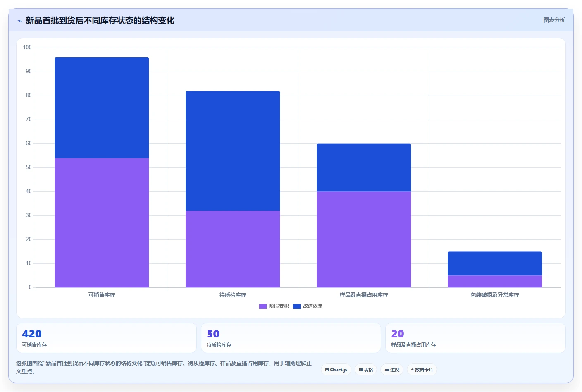Click the 420 value in data card
Screen dimensions: 582x392
pyautogui.click(x=32, y=334)
